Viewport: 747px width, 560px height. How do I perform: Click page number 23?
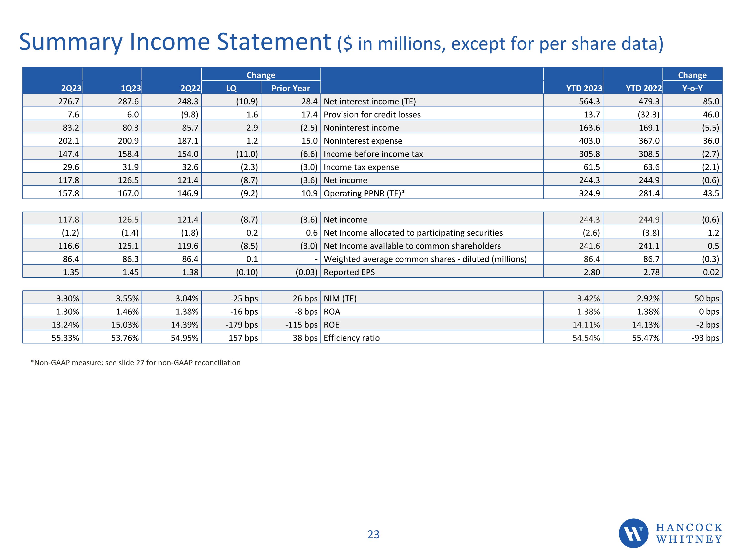tap(373, 534)
